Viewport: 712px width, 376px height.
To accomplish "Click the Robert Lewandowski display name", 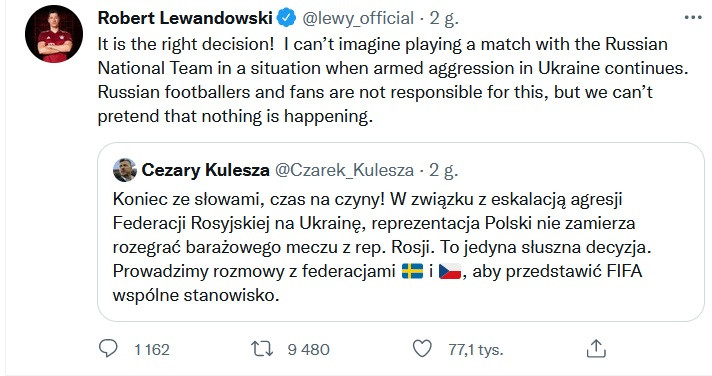I will (185, 18).
